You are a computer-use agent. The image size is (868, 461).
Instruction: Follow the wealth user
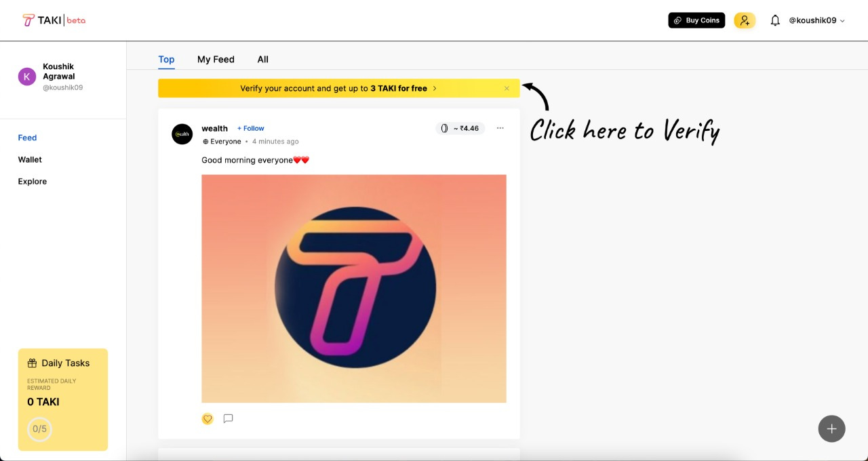point(251,128)
